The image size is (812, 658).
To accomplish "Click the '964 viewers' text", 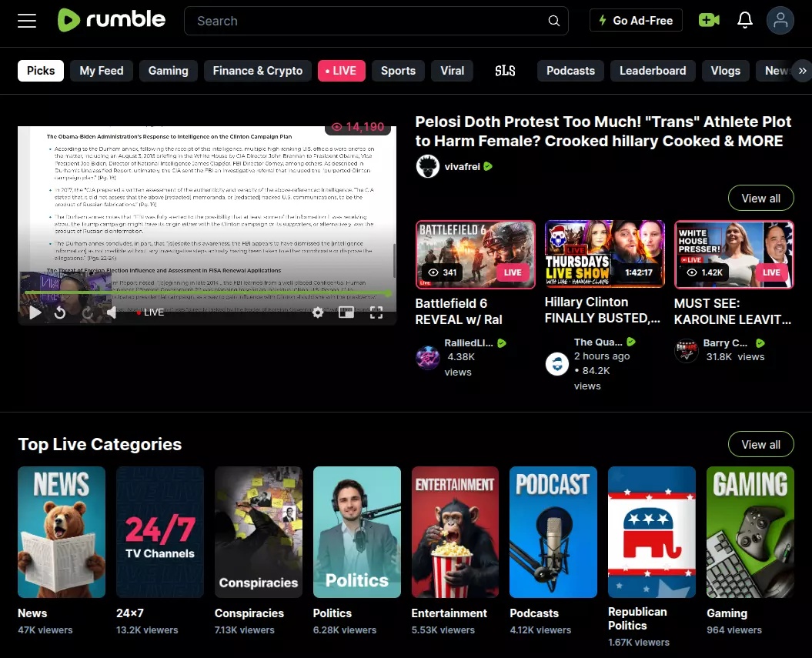I will (734, 630).
